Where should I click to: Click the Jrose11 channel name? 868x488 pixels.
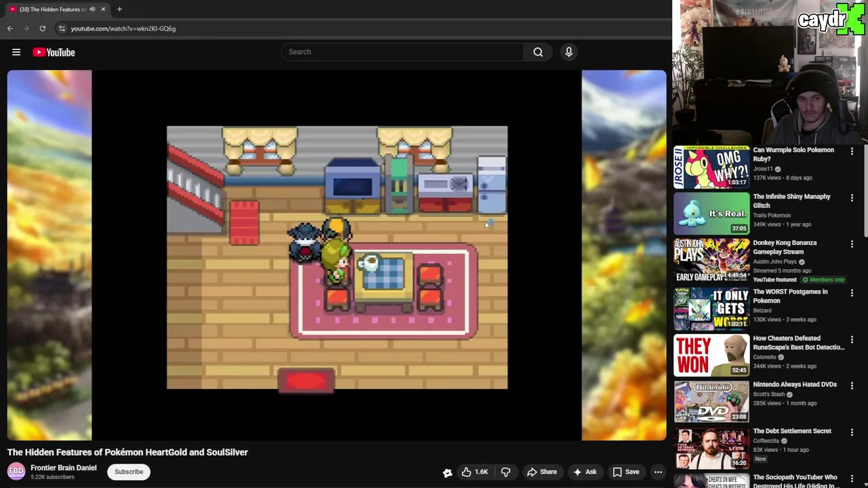pyautogui.click(x=763, y=169)
